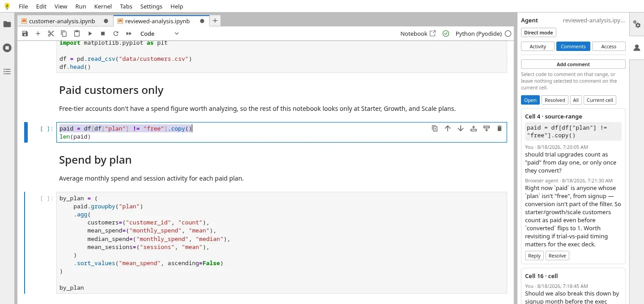Copy the selected cell from the toolbar
Screen dimensions: 644x304
point(64,34)
